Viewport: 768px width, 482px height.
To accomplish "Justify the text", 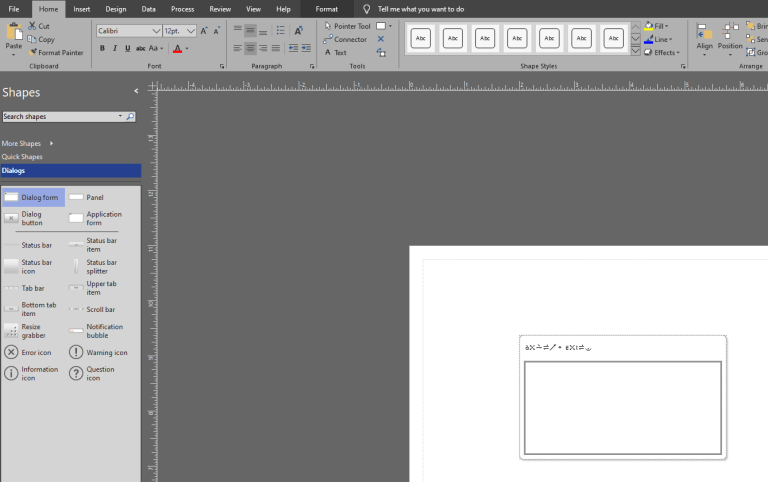I will [x=276, y=48].
